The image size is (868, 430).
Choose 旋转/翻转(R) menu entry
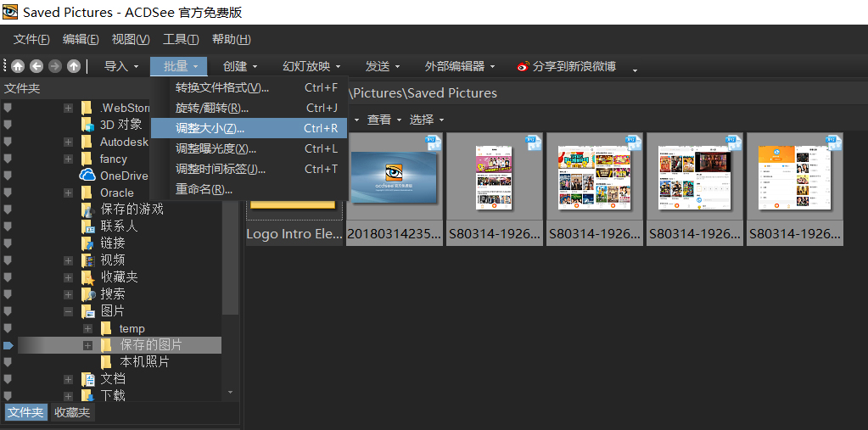pos(249,108)
